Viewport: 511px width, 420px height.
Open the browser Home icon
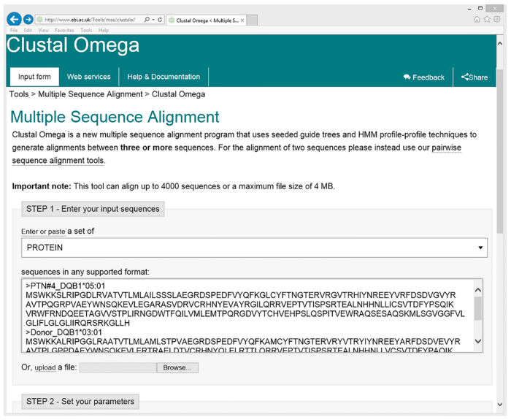point(477,20)
